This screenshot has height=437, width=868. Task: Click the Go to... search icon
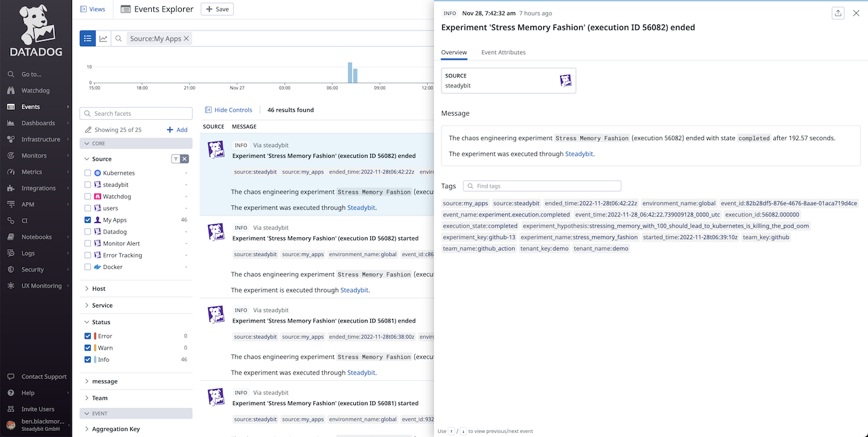(11, 75)
